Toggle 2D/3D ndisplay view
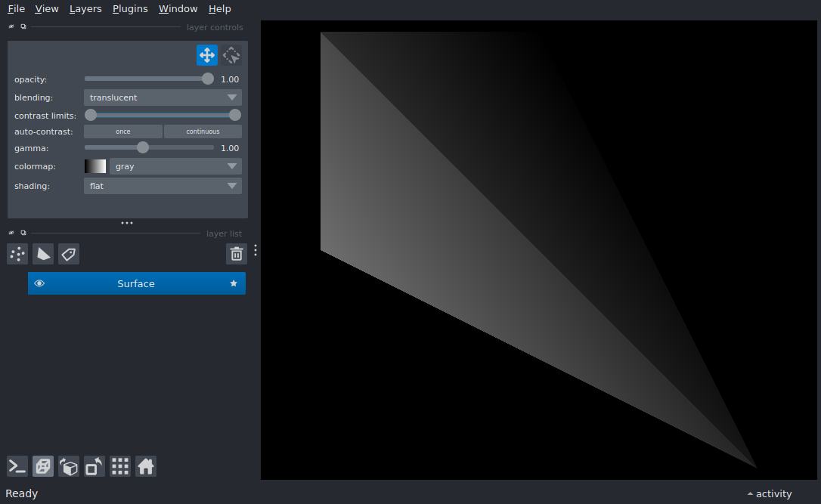This screenshot has height=504, width=821. pos(43,466)
